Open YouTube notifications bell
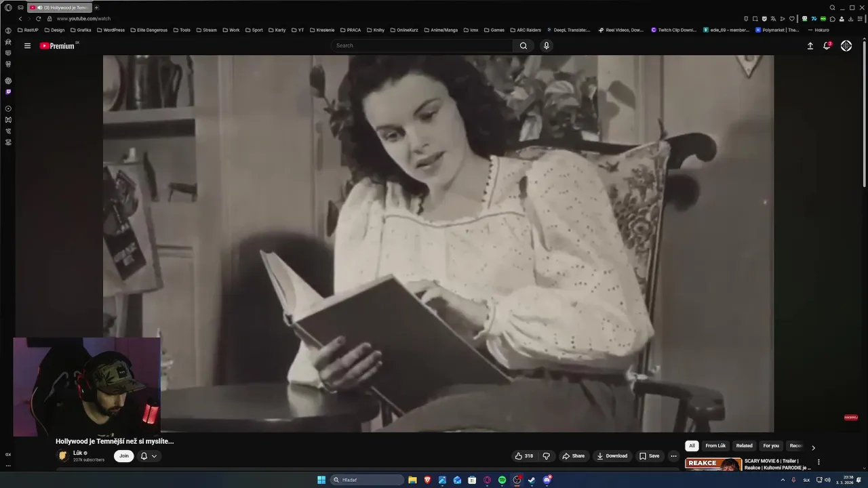Image resolution: width=868 pixels, height=488 pixels. (827, 46)
